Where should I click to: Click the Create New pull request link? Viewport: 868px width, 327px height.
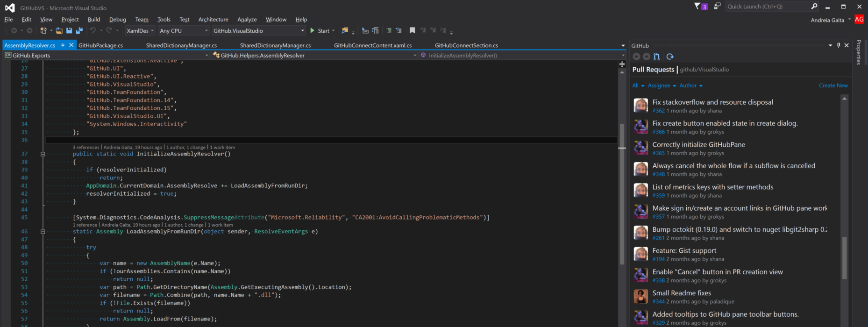(833, 85)
